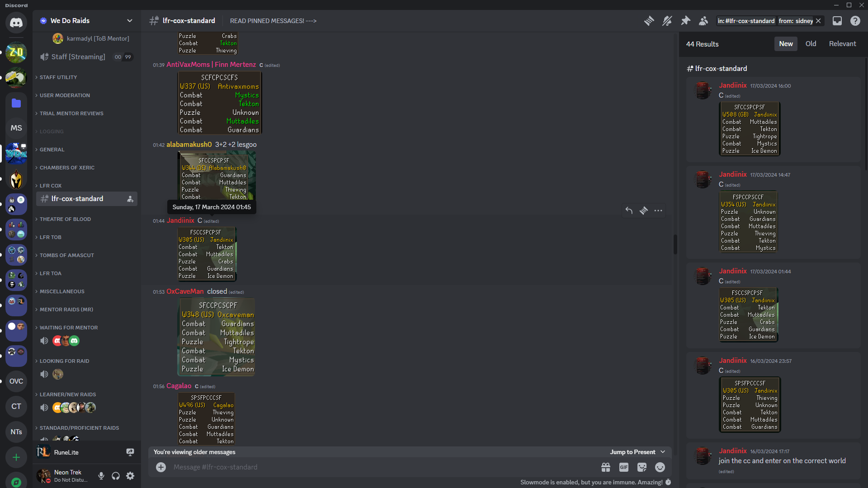
Task: Sort search results by Relevant
Action: (842, 44)
